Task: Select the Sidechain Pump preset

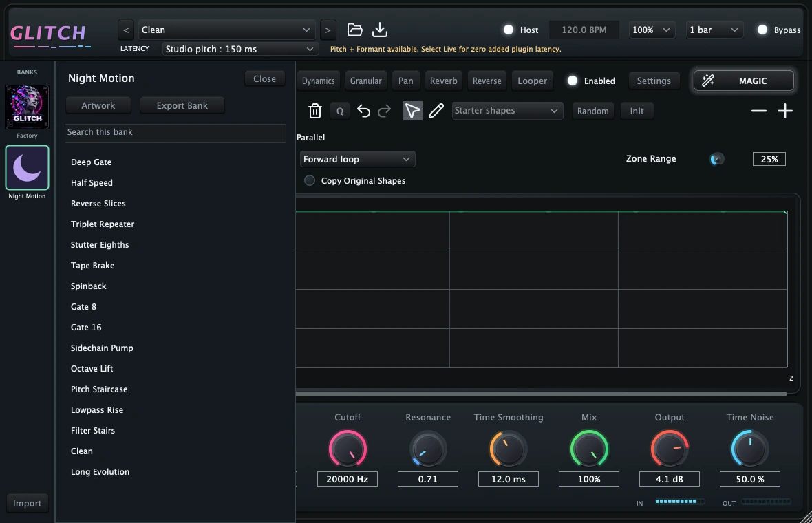Action: point(102,348)
